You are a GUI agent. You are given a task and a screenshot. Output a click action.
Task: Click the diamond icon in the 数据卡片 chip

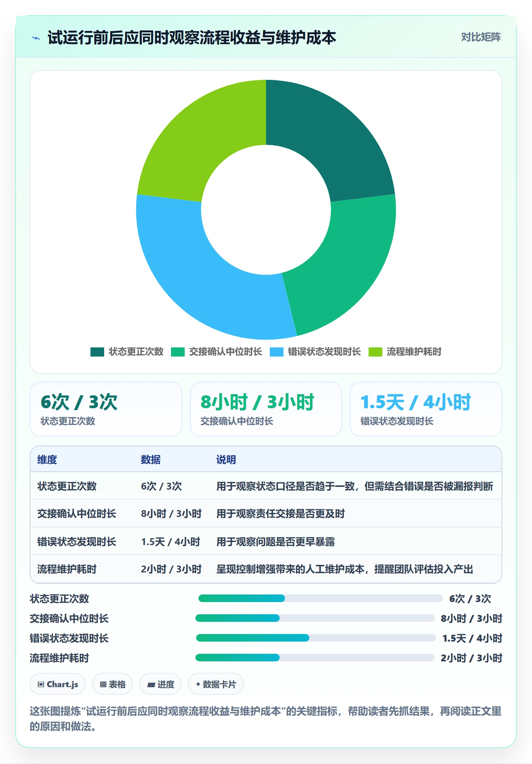(198, 684)
